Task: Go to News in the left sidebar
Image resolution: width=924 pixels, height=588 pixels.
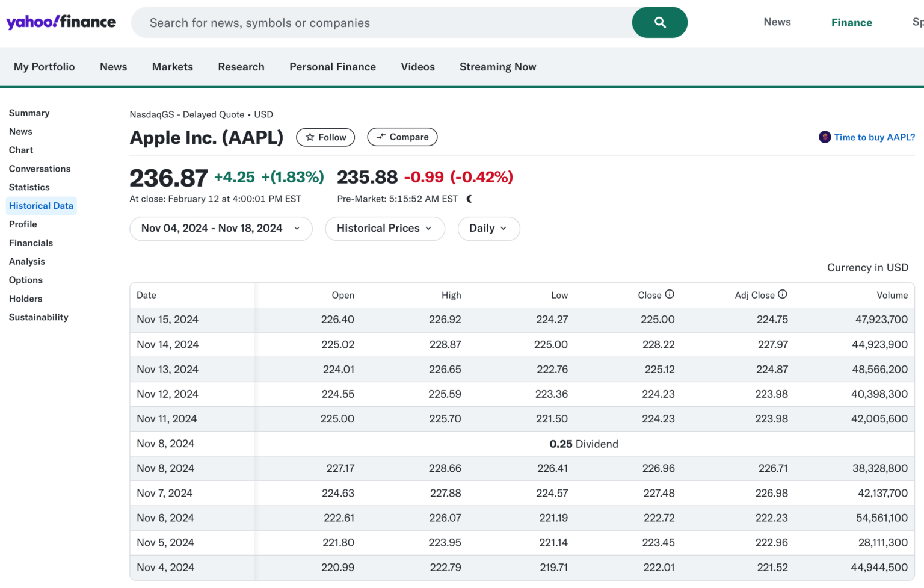Action: coord(20,132)
